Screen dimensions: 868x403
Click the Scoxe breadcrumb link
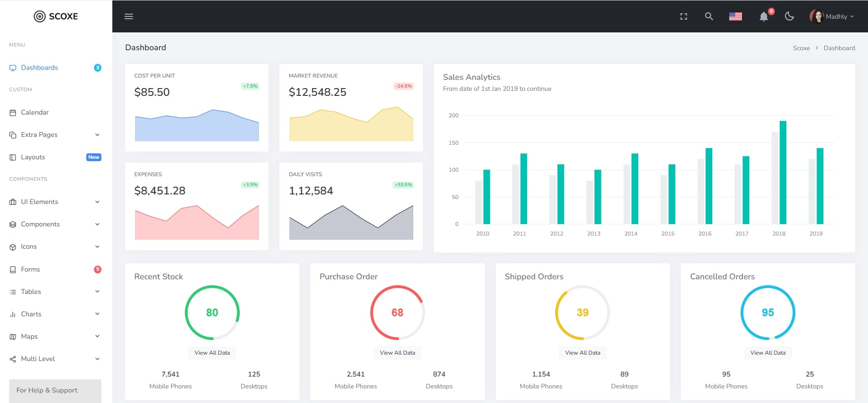click(801, 48)
